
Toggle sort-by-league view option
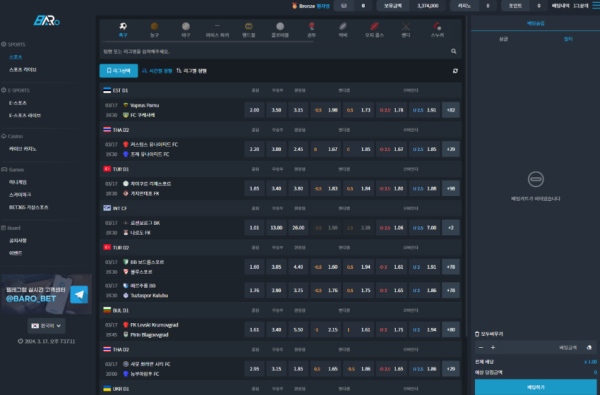click(x=191, y=71)
